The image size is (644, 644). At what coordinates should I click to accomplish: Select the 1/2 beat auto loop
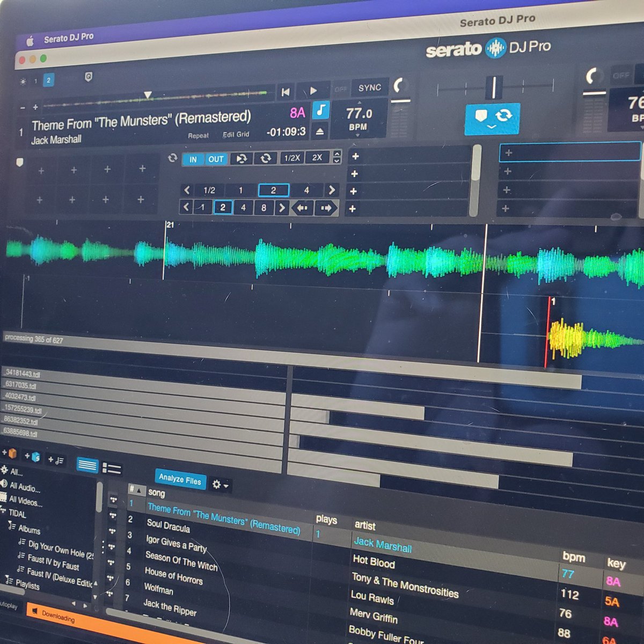click(209, 190)
